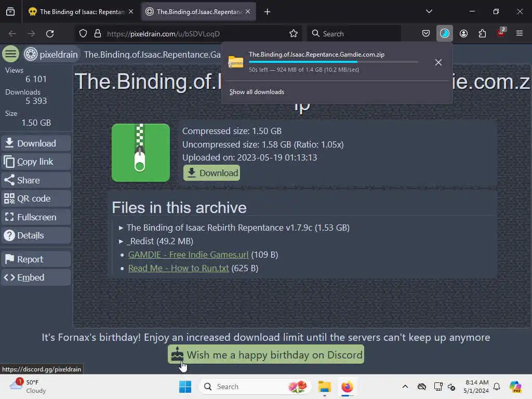Open the Embed code option
This screenshot has height=399, width=532.
(36, 277)
